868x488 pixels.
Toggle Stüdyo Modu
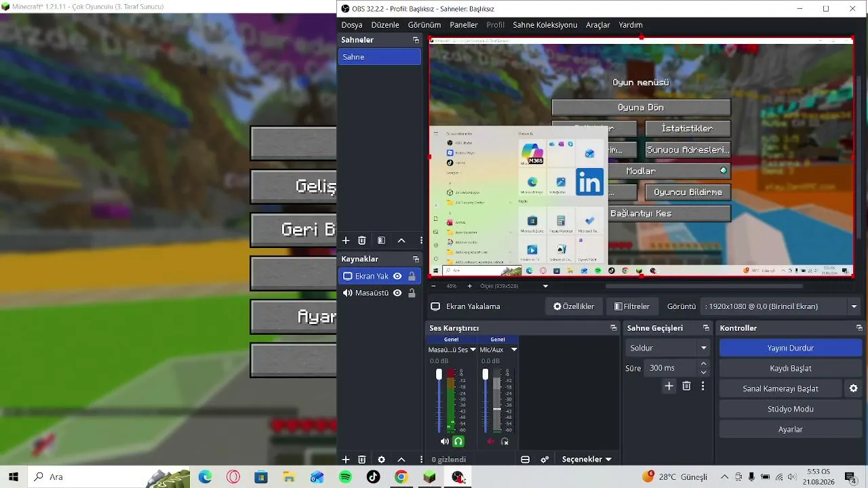pyautogui.click(x=791, y=409)
